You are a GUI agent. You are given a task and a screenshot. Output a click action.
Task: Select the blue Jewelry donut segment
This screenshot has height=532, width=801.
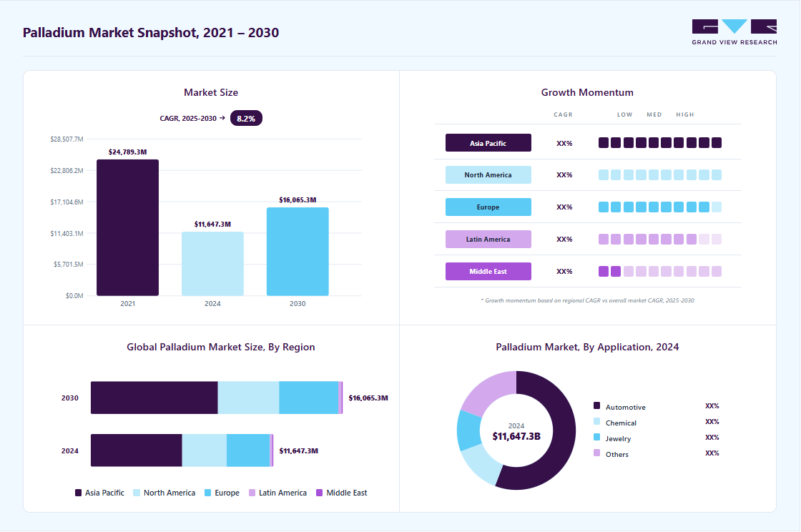[468, 431]
